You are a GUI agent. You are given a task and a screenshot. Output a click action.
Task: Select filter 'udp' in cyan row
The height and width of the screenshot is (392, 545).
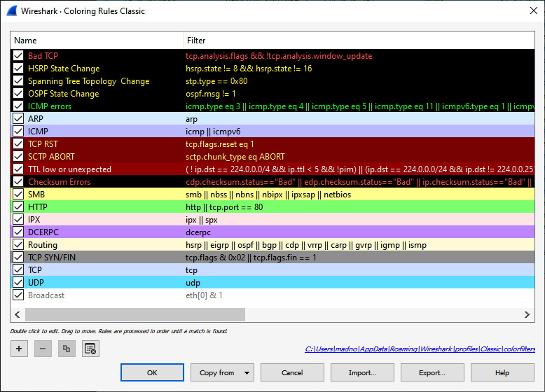point(193,283)
